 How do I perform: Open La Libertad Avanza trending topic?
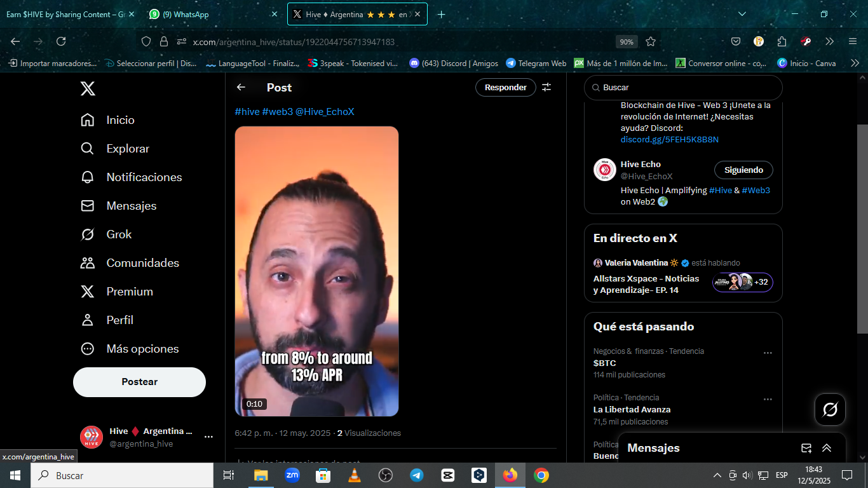(632, 410)
